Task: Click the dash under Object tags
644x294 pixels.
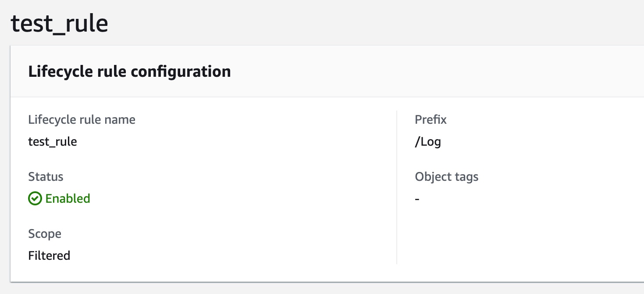Action: coord(417,198)
